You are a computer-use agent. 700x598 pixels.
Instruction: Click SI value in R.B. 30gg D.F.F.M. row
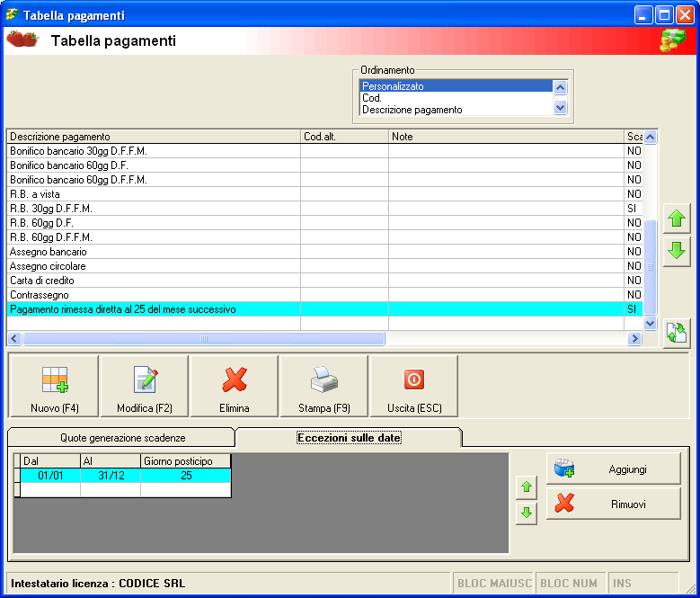pos(632,208)
